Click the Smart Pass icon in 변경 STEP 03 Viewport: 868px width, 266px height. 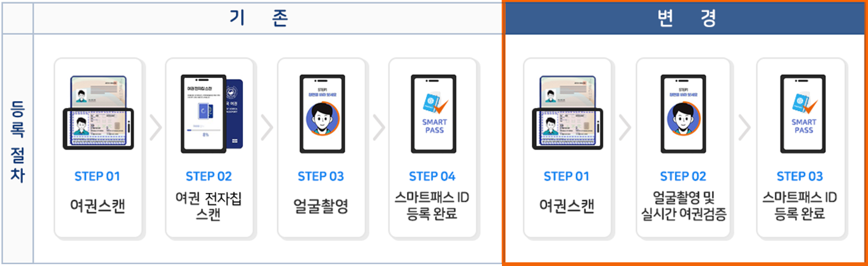click(803, 113)
